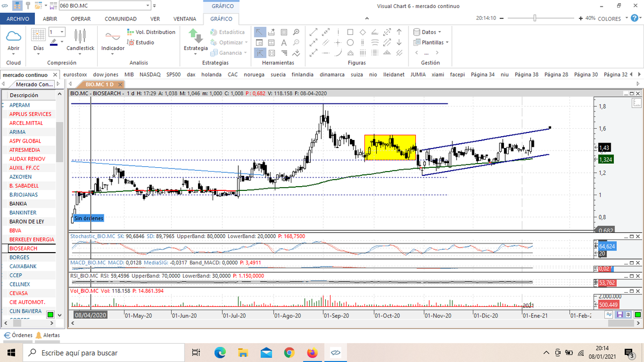Open the Mail app from taskbar
Image resolution: width=644 pixels, height=362 pixels.
(x=266, y=352)
